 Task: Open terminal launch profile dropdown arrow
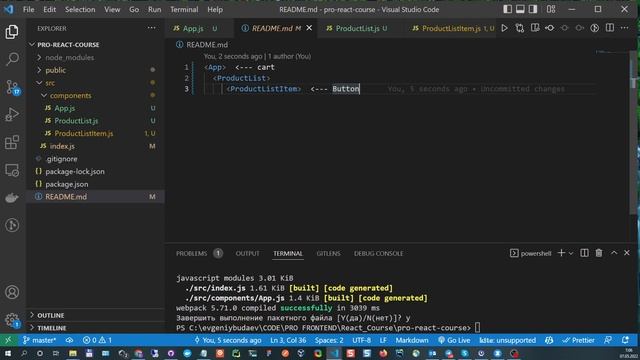pos(571,253)
